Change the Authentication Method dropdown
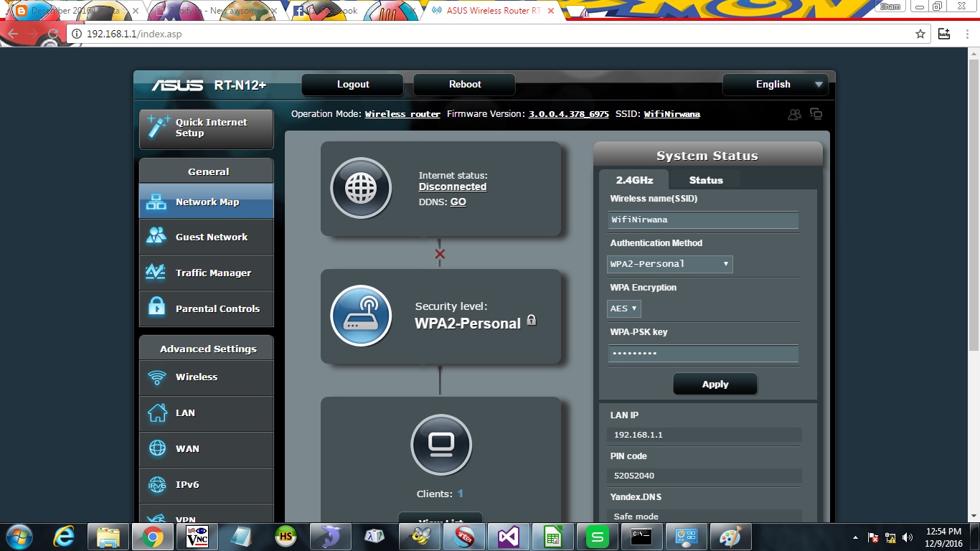The height and width of the screenshot is (551, 980). [669, 264]
